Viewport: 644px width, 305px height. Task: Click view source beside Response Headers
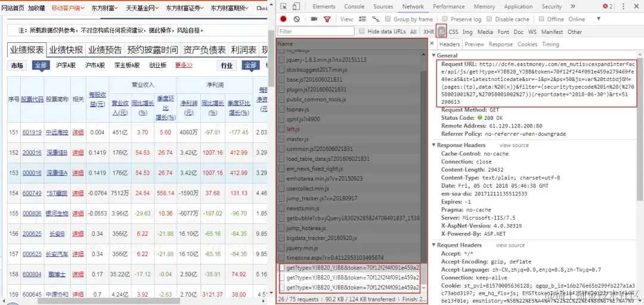[514, 145]
